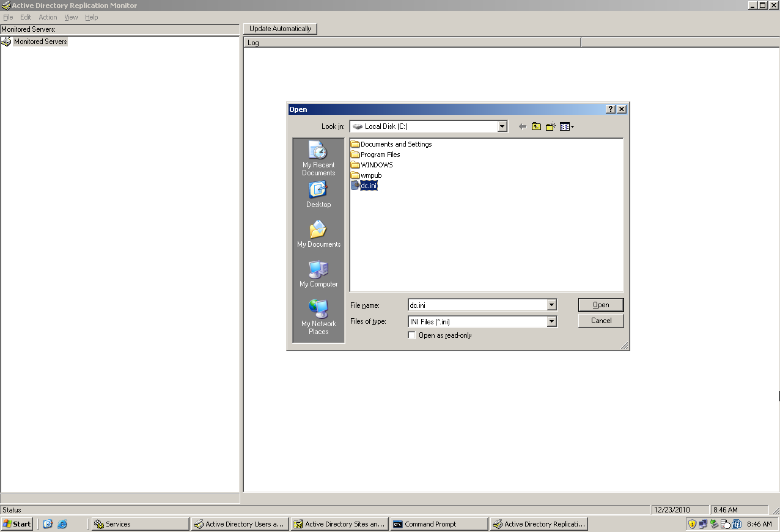Switch to the Command Prompt taskbar button

click(438, 523)
